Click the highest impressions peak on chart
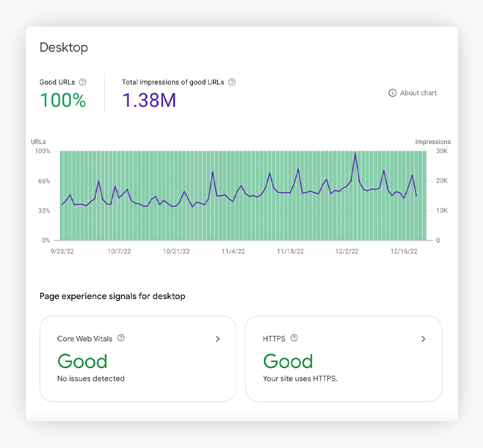Viewport: 483px width, 448px height. coord(355,153)
